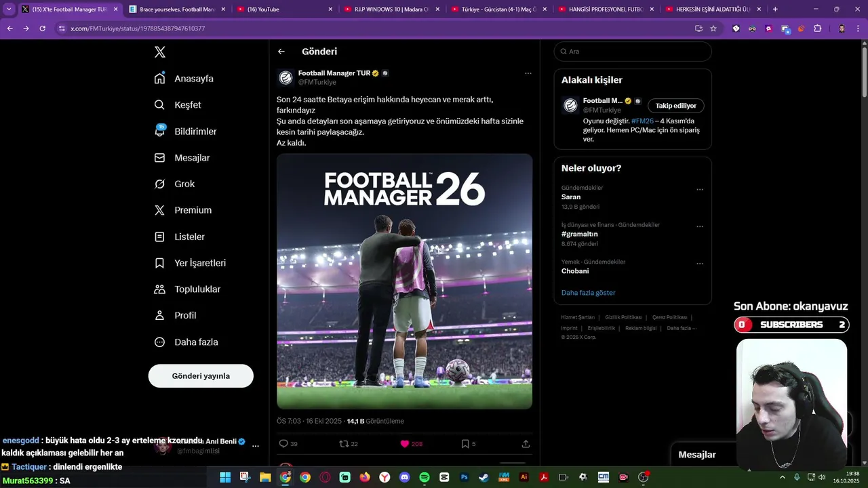Screen dimensions: 868x488
Task: Open a new browser tab
Action: click(x=775, y=9)
